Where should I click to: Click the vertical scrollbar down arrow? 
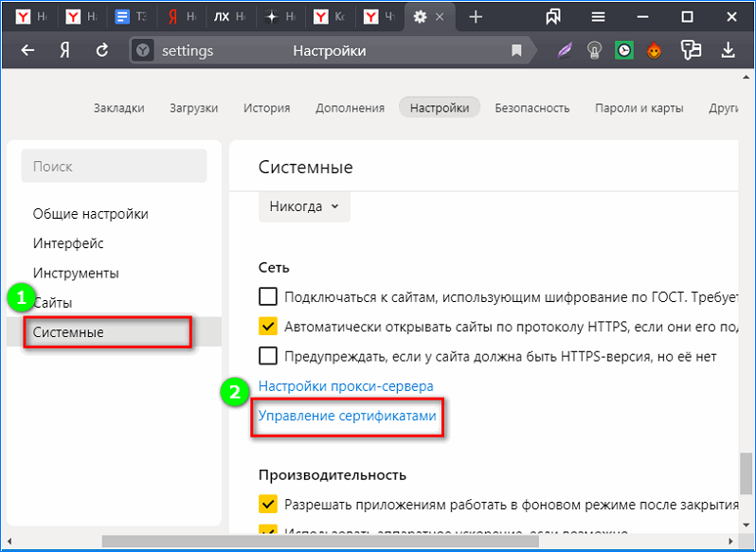[x=746, y=525]
